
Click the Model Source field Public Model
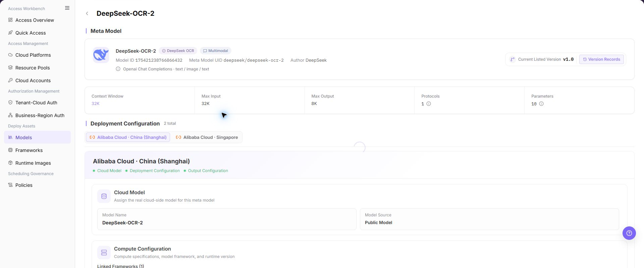pyautogui.click(x=489, y=219)
